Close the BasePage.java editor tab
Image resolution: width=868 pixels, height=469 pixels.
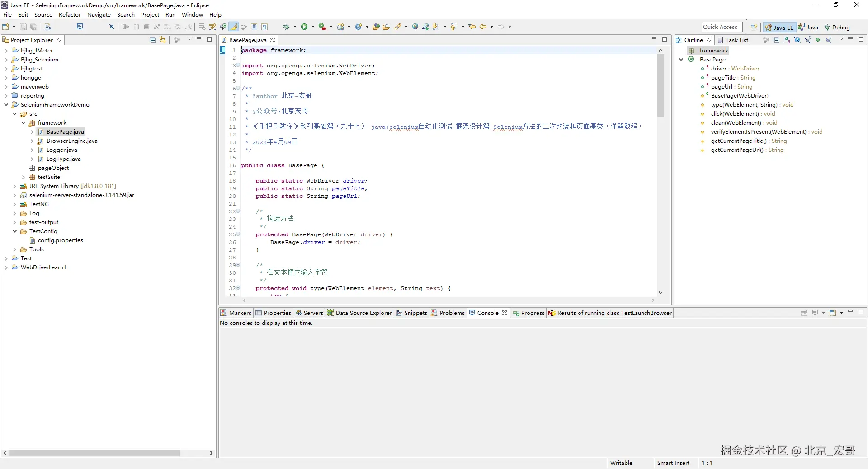tap(273, 40)
